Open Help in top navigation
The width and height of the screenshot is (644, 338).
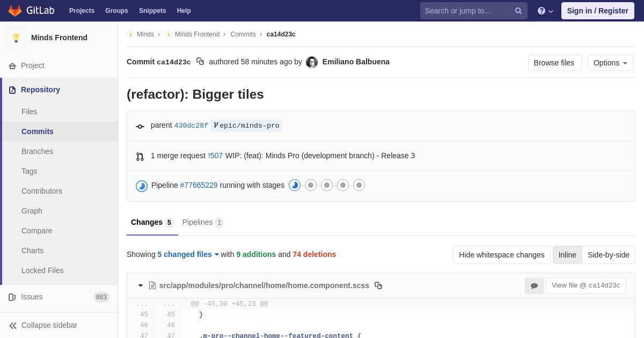(x=184, y=11)
